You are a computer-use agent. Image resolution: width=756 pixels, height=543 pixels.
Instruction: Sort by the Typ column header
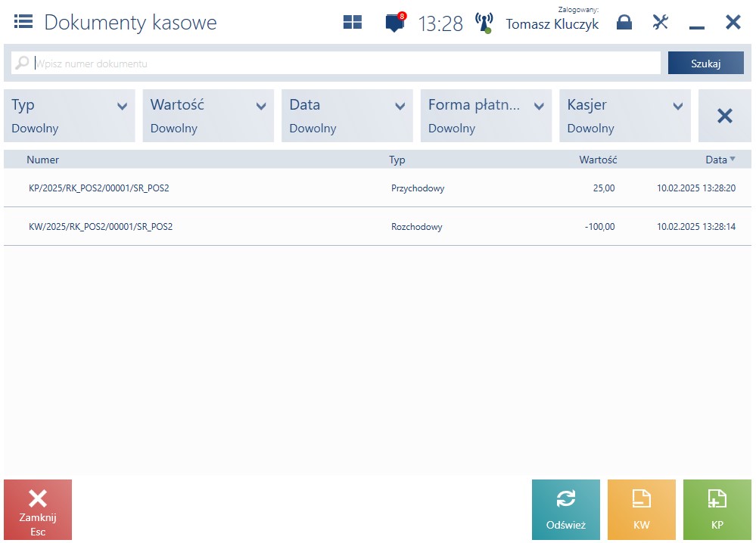[x=397, y=160]
